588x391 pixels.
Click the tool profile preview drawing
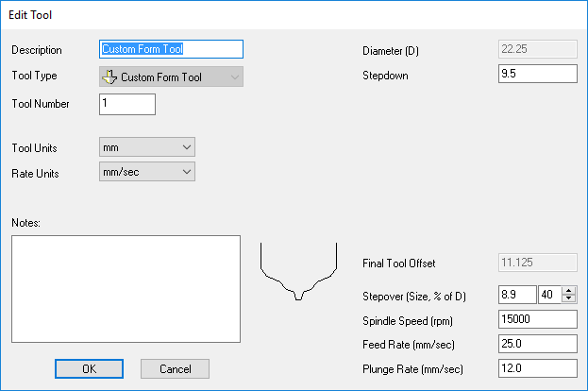click(x=298, y=271)
